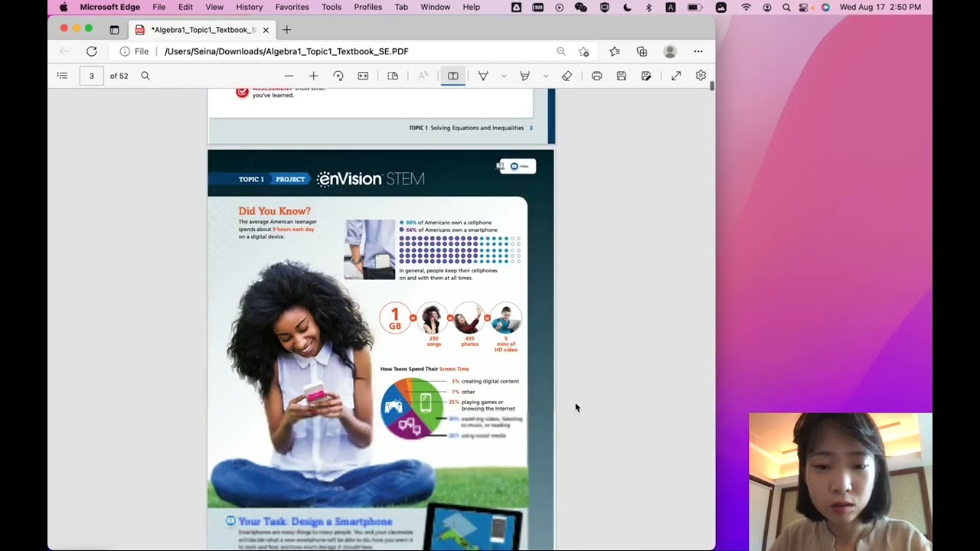Go back with the browser back arrow
This screenshot has height=551, width=980.
point(64,51)
